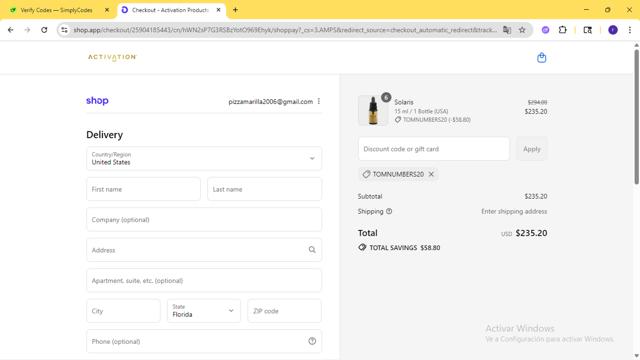Click the TOTAL SAVINGS $58.80 text

(x=404, y=248)
